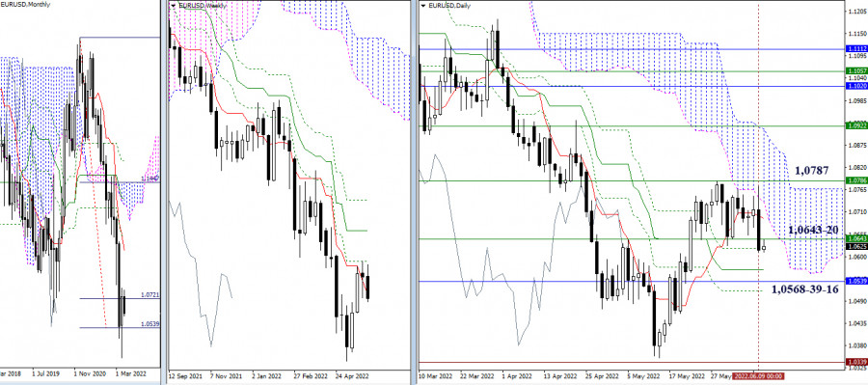Click the 1.0786 green price label

[x=855, y=180]
